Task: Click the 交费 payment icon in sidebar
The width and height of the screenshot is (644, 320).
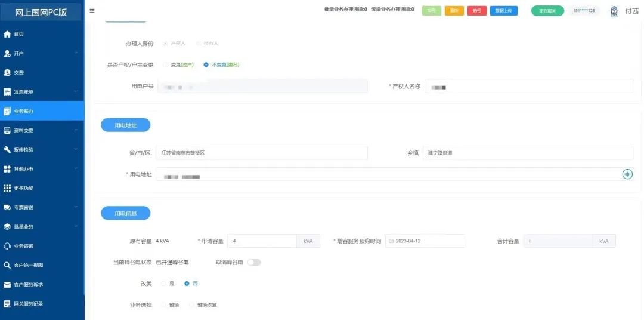Action: 7,72
